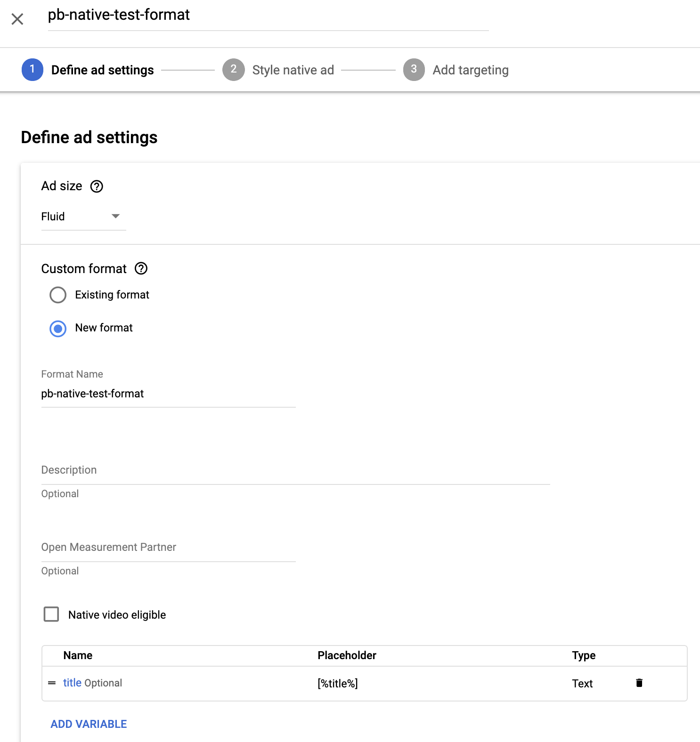Viewport: 700px width, 742px height.
Task: Click the Format Name input field
Action: (168, 394)
